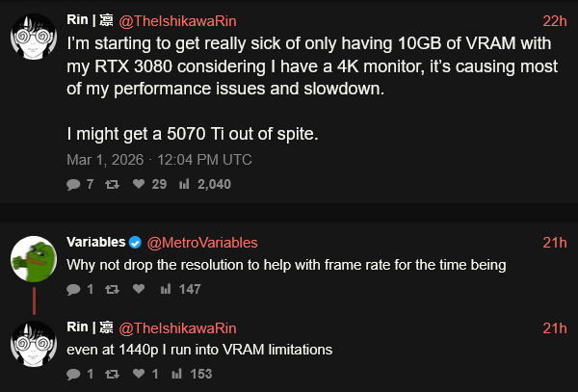
Task: Click the verified badge next to Variables
Action: [136, 242]
